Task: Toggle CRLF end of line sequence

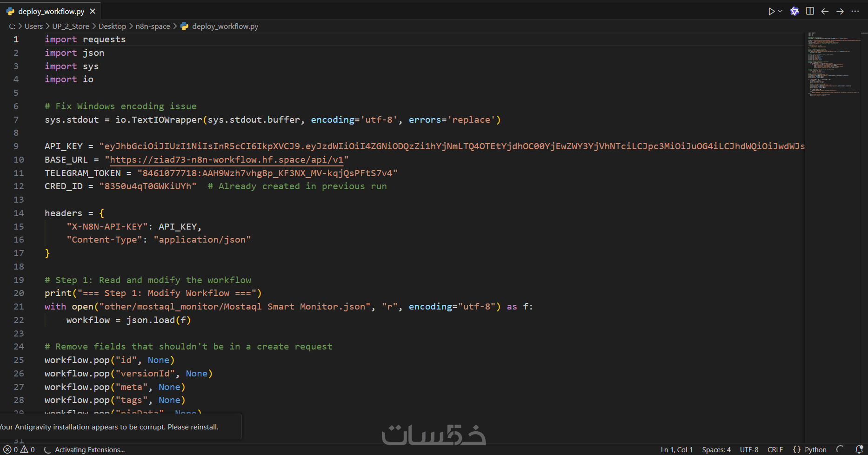Action: (775, 449)
